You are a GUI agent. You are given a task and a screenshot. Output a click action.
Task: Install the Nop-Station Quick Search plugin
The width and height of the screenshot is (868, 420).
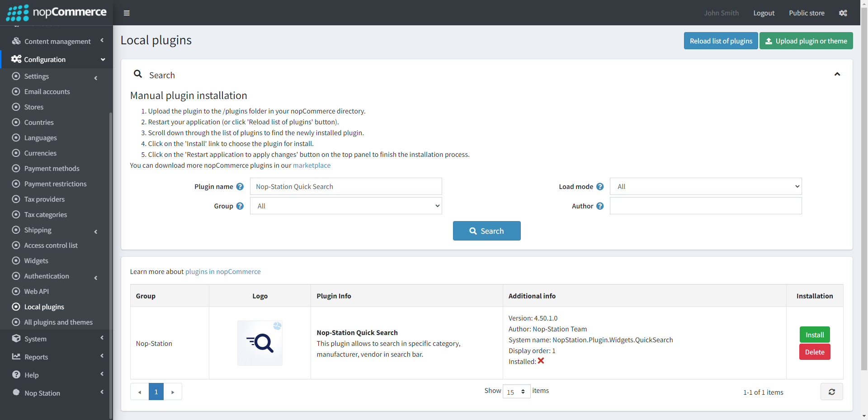tap(814, 335)
